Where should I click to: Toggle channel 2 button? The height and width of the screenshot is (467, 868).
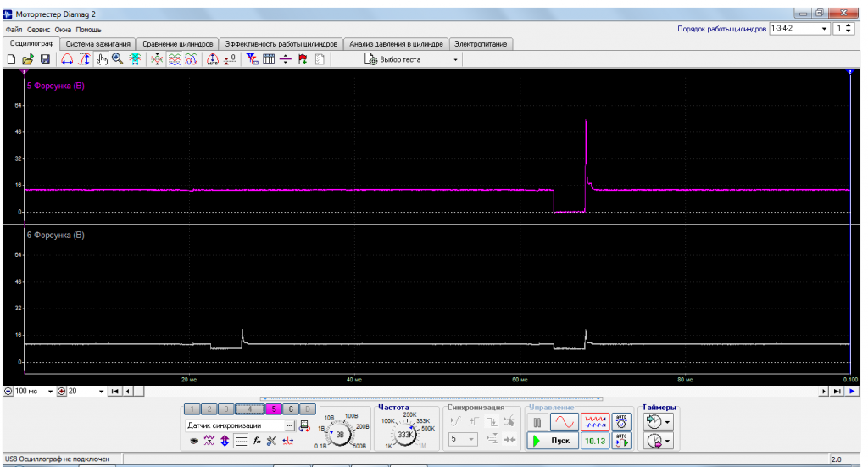(x=209, y=409)
